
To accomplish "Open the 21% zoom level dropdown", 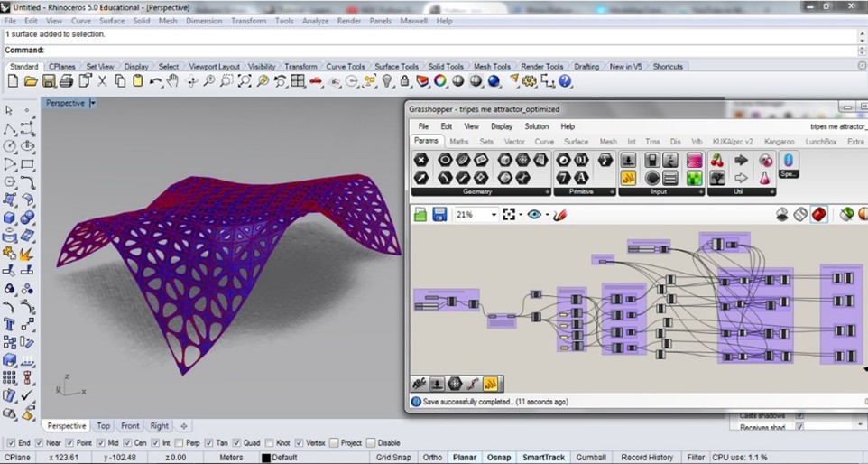I will 494,215.
